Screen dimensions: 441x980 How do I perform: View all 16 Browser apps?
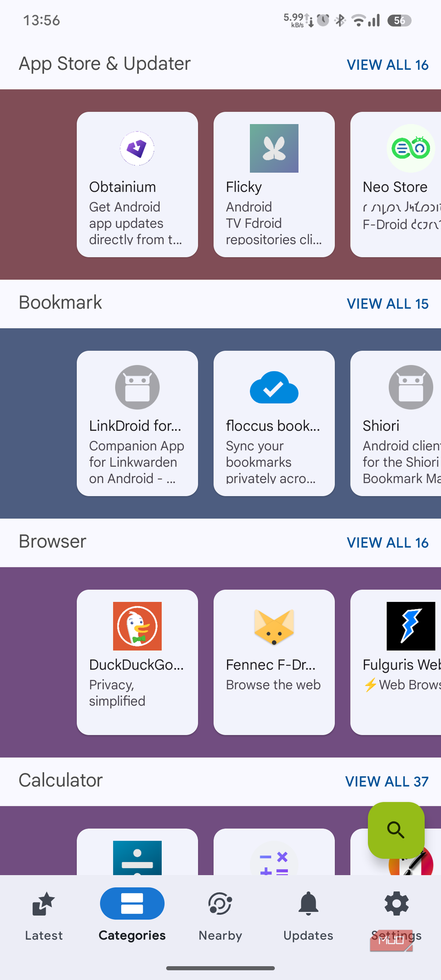coord(387,543)
